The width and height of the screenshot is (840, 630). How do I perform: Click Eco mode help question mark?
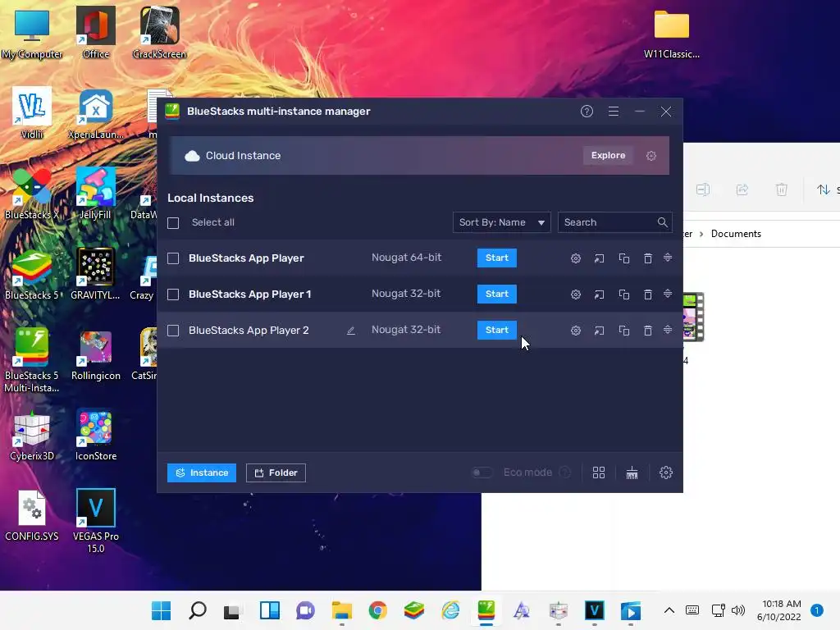tap(564, 472)
